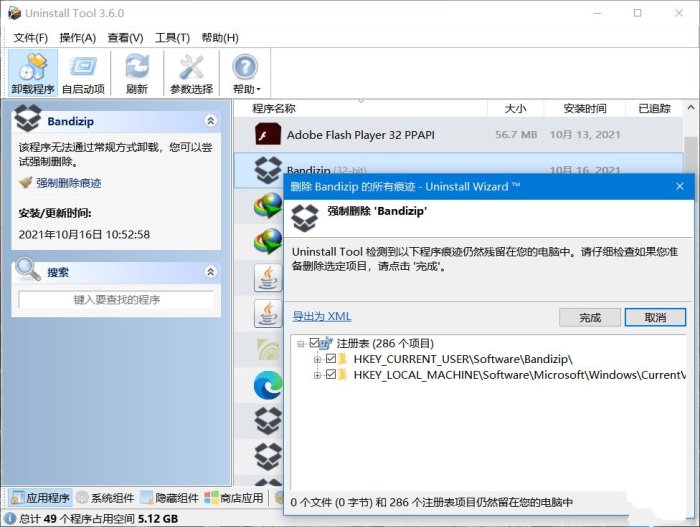Click the 强制删除痕迹 broom link

68,183
